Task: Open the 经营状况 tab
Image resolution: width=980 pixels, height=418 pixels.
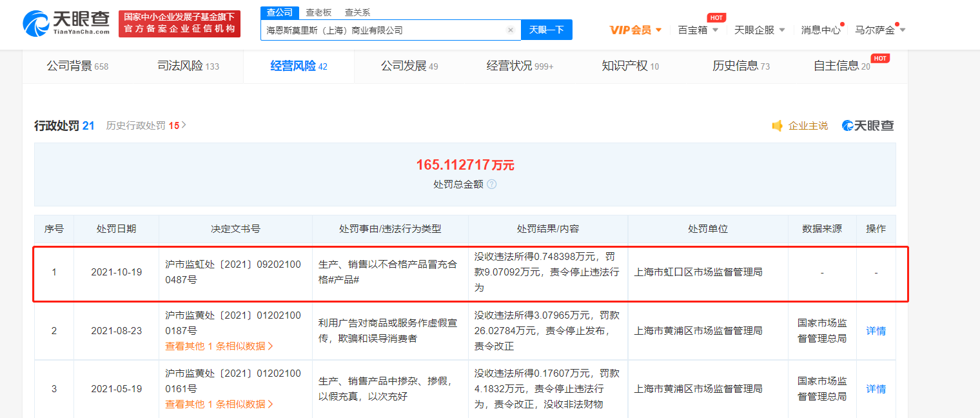Action: (520, 66)
